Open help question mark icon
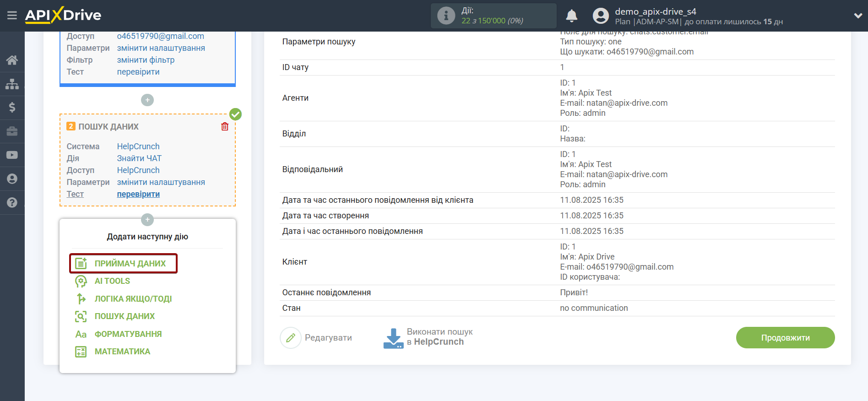The height and width of the screenshot is (401, 868). click(12, 203)
